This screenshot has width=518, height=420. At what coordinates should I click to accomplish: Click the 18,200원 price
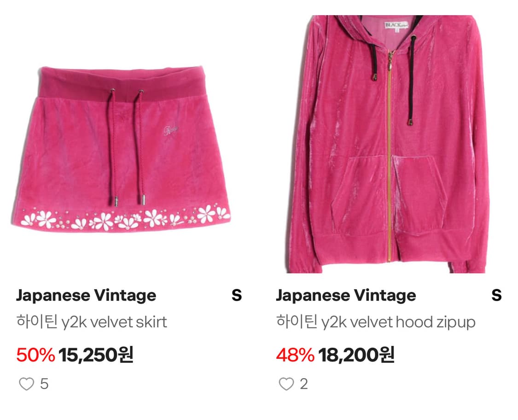tap(356, 355)
